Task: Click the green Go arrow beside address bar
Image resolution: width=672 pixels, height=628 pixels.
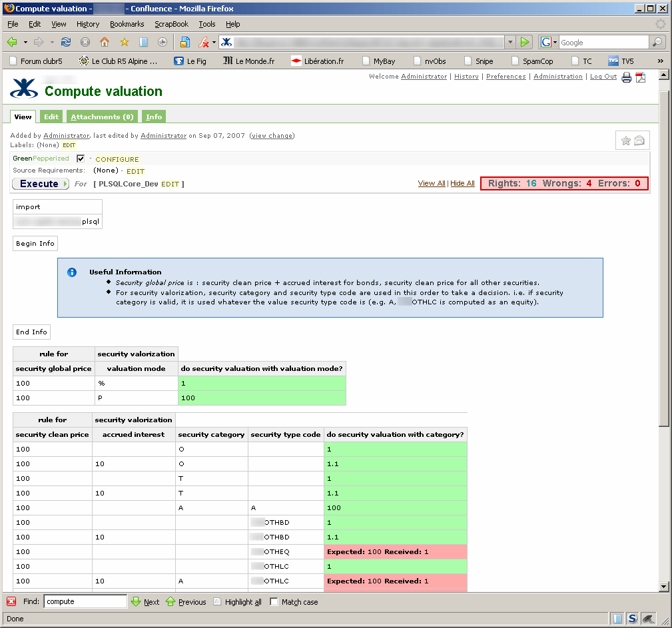Action: (x=525, y=42)
